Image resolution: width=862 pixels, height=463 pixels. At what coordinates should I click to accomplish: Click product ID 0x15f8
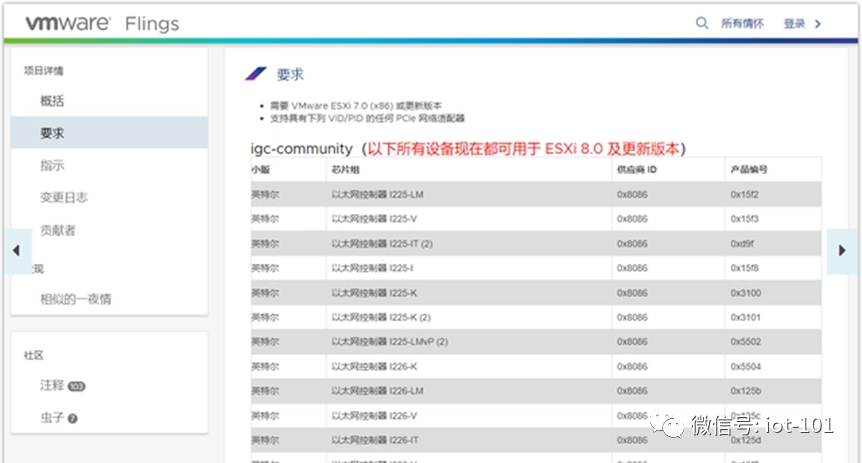click(744, 268)
